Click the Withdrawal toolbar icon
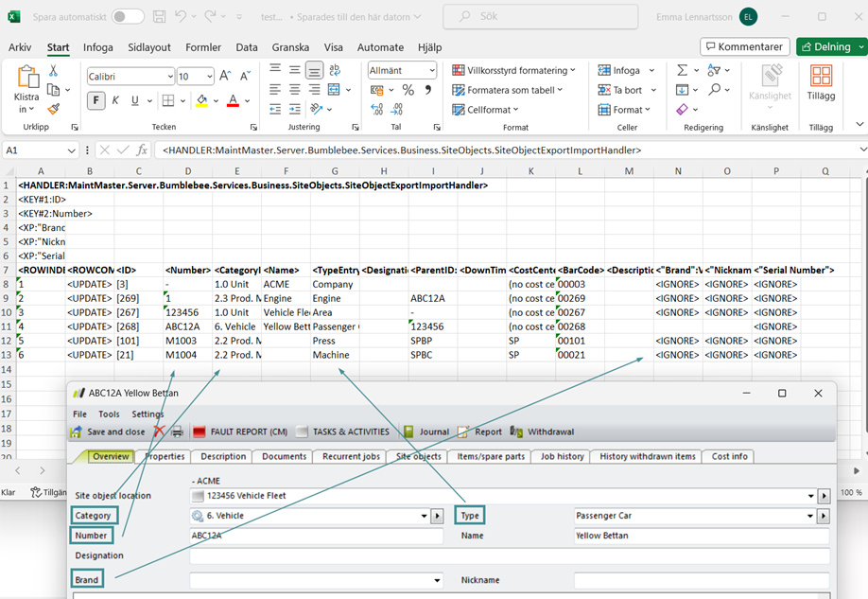The height and width of the screenshot is (599, 868). [543, 432]
